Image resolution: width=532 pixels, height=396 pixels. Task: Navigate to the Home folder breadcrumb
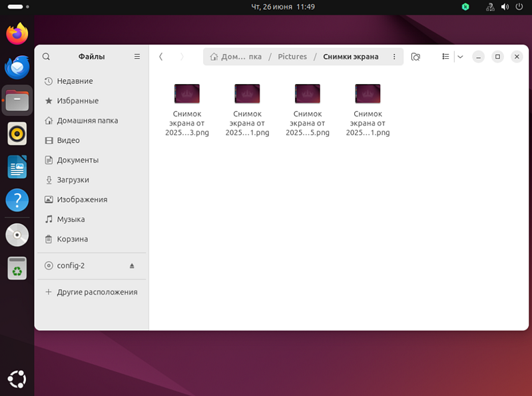(236, 57)
